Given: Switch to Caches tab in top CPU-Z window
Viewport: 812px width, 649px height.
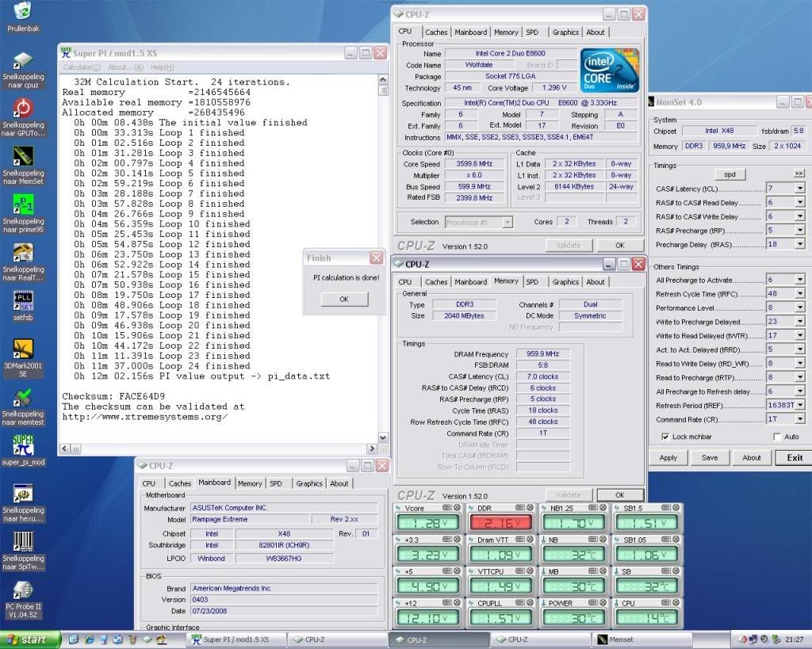Looking at the screenshot, I should [x=436, y=32].
